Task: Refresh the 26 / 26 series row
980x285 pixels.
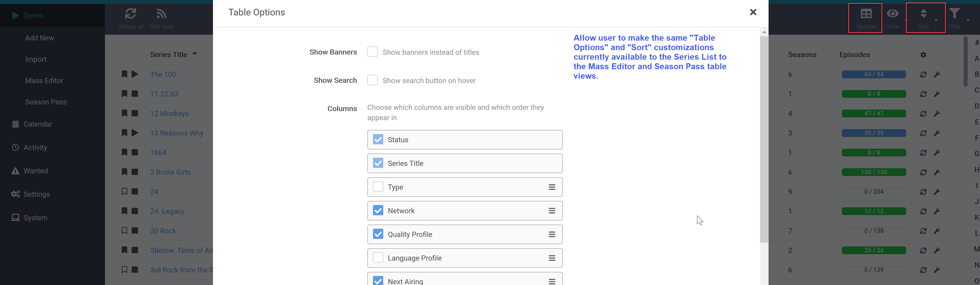Action: [923, 250]
